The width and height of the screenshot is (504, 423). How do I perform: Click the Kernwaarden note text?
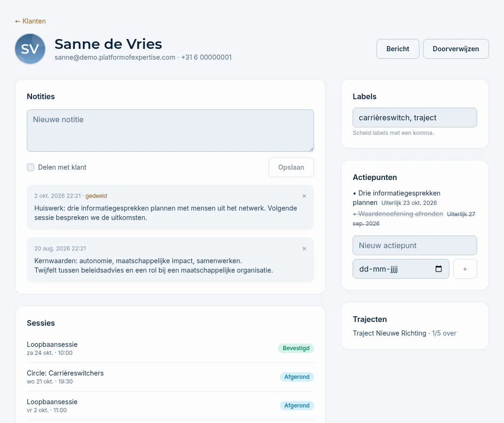tap(154, 266)
